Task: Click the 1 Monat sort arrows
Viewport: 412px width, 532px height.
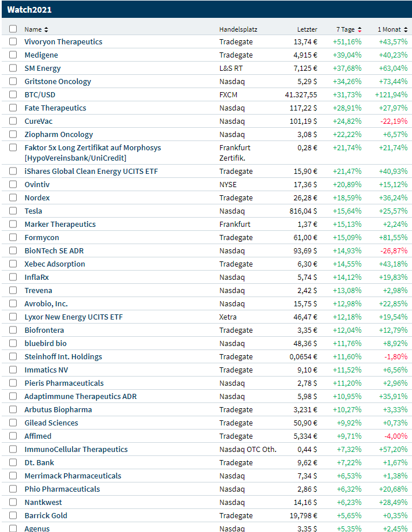Action: coord(405,29)
